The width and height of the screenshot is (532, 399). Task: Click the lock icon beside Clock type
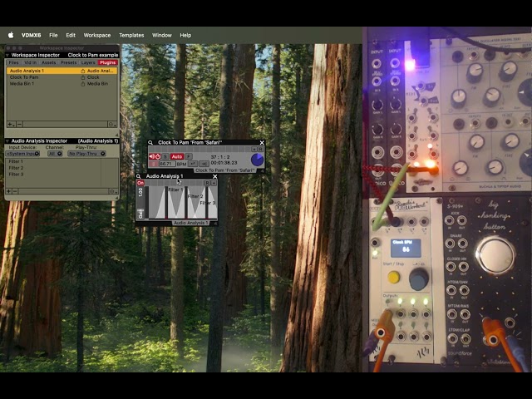(x=82, y=77)
